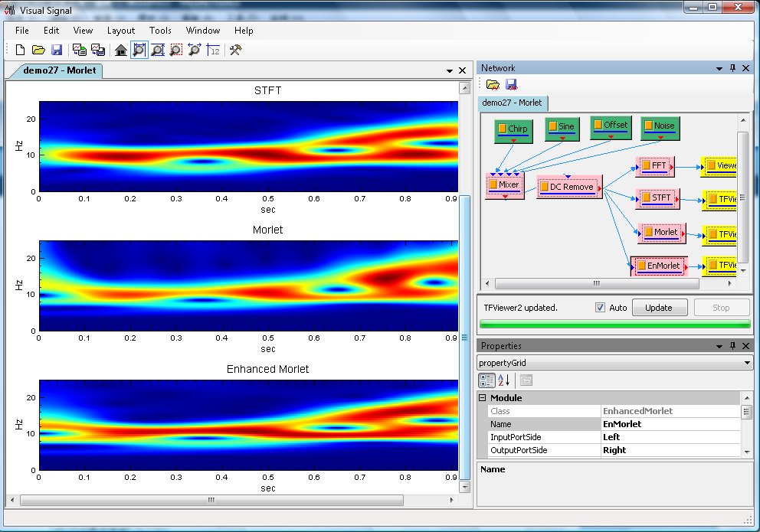Image resolution: width=760 pixels, height=532 pixels.
Task: Open the Window menu
Action: tap(203, 31)
